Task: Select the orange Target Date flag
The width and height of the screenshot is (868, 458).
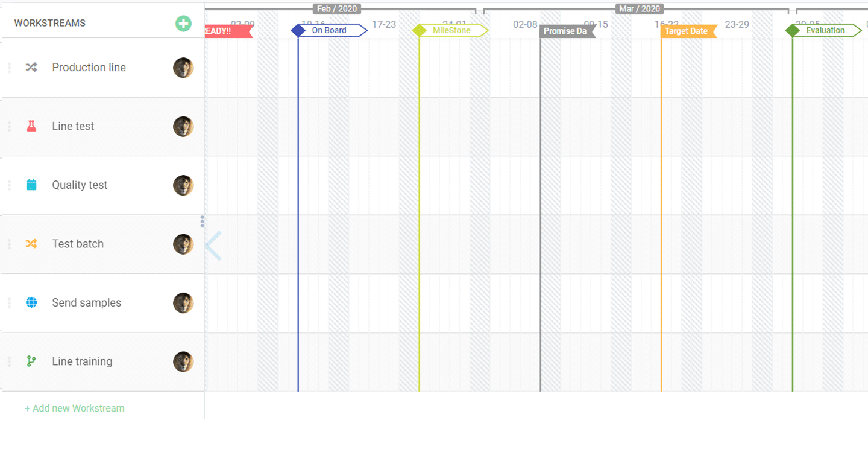Action: point(687,31)
